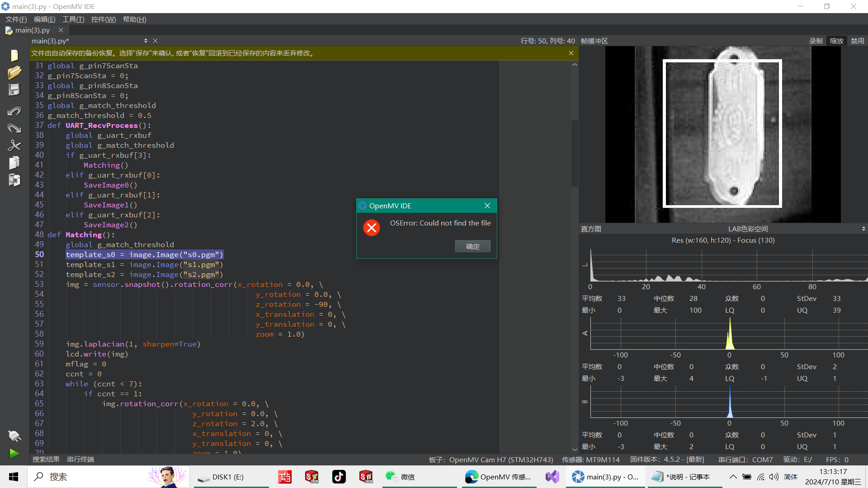868x488 pixels.
Task: Click the Cut scissors icon
Action: (x=14, y=145)
